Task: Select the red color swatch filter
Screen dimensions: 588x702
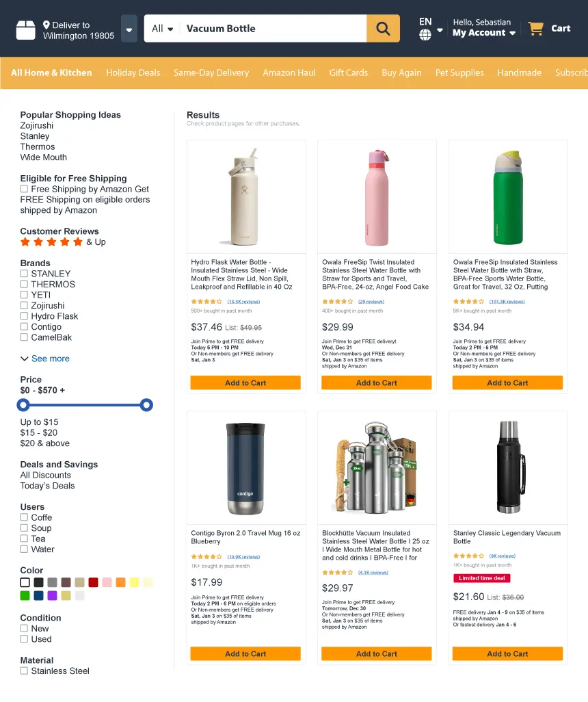Action: (94, 582)
